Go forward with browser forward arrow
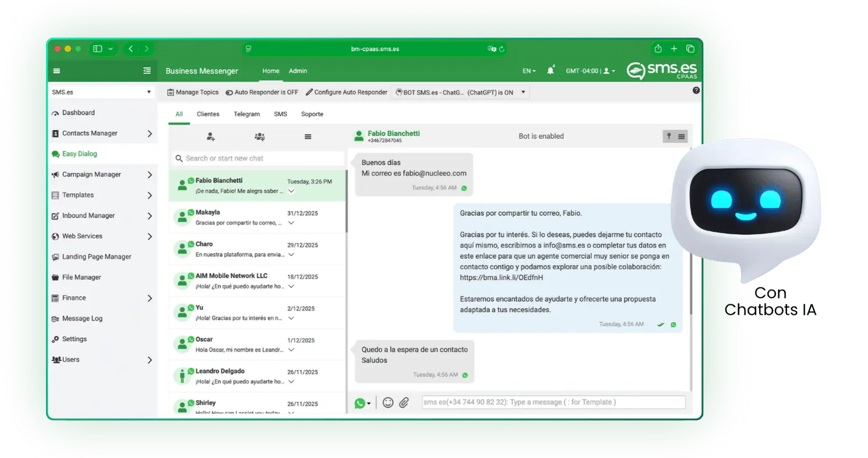Screen dimensions: 868x458 tap(147, 49)
